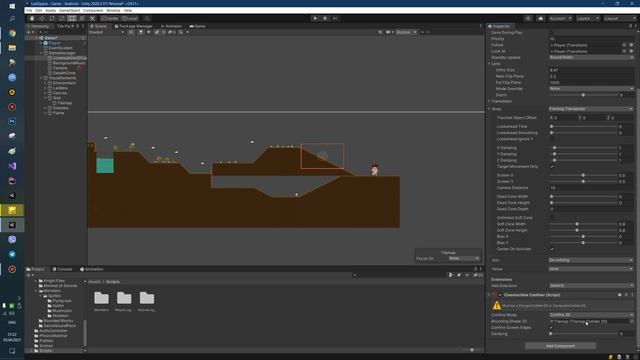
Task: Open Telegram from taskbar
Action: (12, 254)
